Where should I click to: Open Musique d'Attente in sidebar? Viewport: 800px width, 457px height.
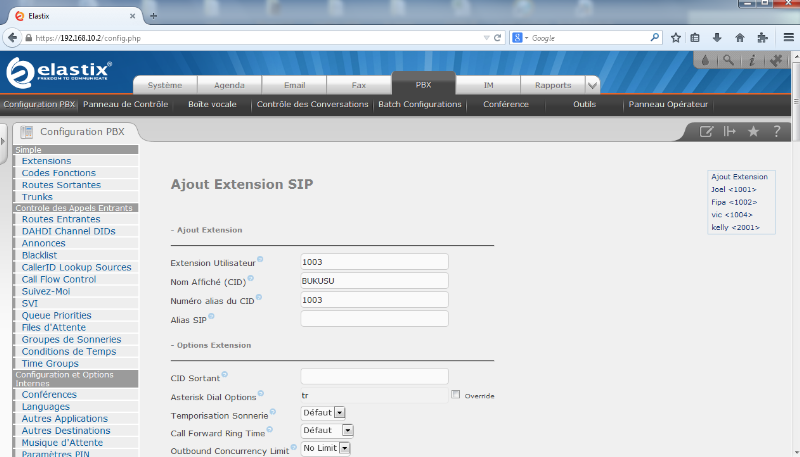point(62,443)
